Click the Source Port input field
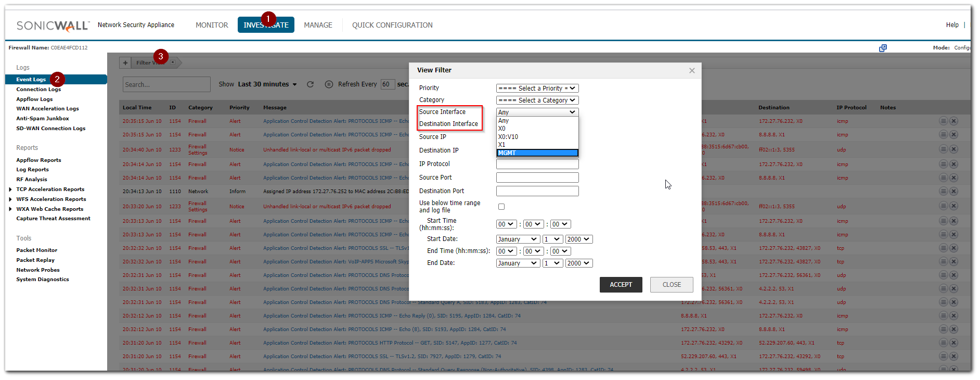The height and width of the screenshot is (380, 980). [x=537, y=178]
